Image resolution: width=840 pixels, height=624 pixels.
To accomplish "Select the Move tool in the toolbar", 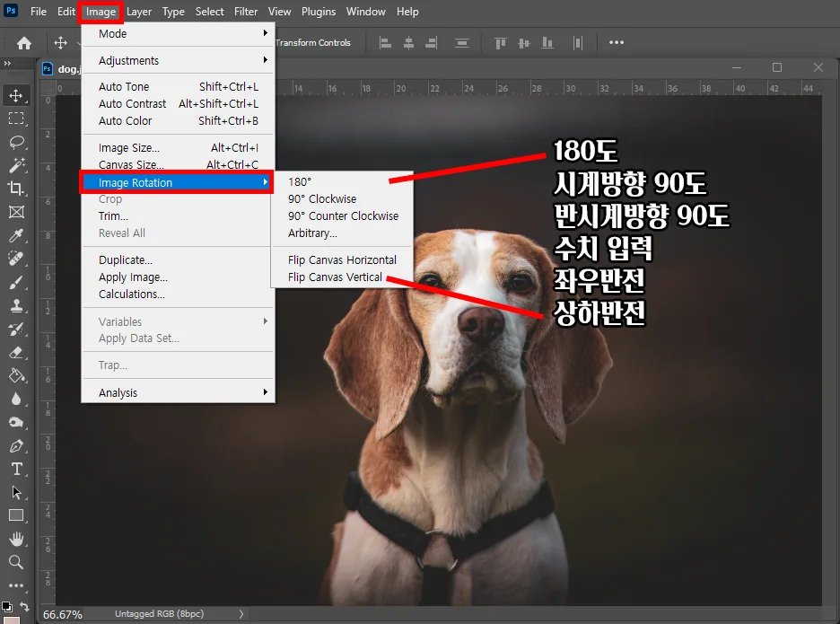I will pyautogui.click(x=16, y=95).
